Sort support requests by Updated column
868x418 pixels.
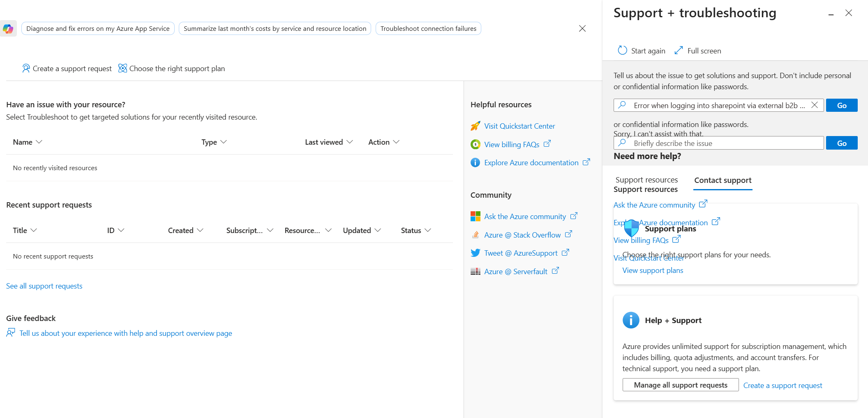click(362, 230)
